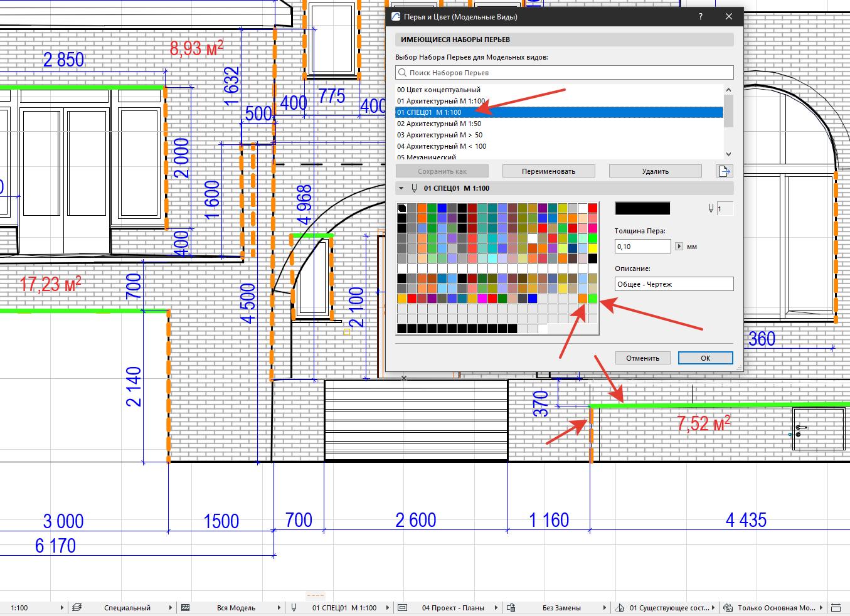Click the pen set search field
Screen dimensions: 850x616
click(x=565, y=73)
